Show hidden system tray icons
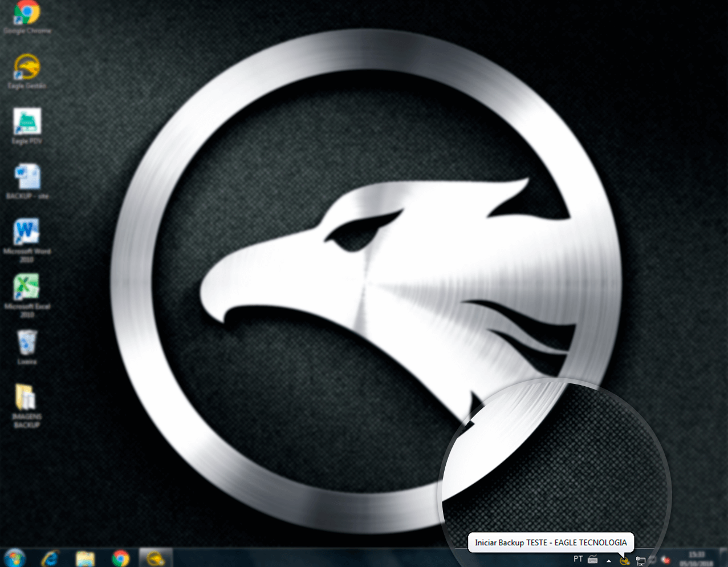The image size is (728, 567). coord(609,561)
